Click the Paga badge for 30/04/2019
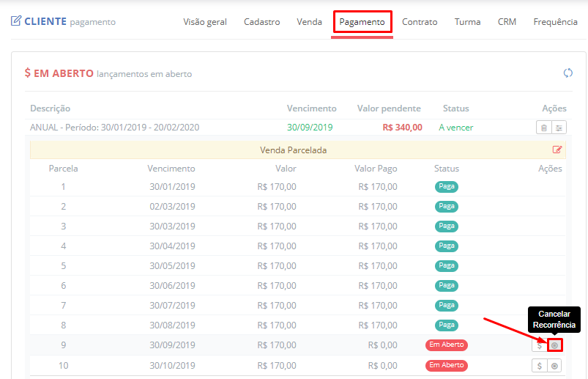Viewport: 588px width, 379px height. tap(447, 246)
